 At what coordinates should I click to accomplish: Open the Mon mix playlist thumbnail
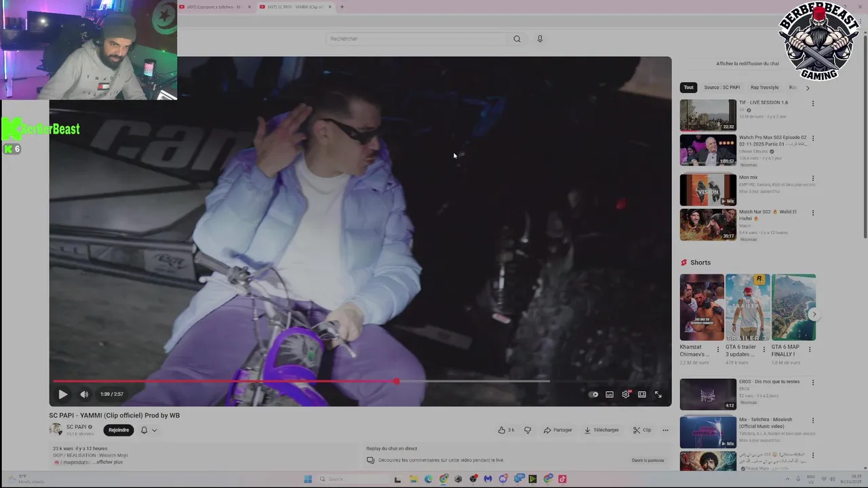pyautogui.click(x=708, y=190)
